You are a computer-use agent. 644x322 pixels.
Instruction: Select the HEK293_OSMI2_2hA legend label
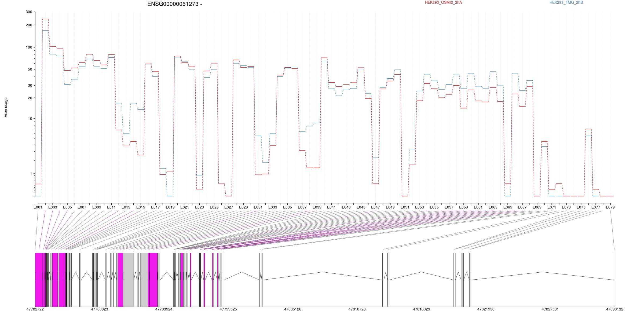tap(443, 2)
